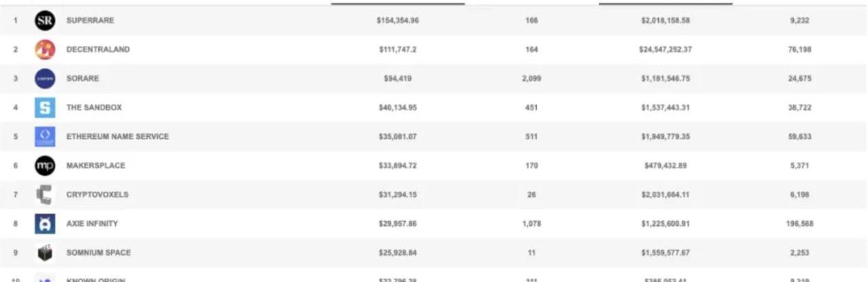Click the Somnium Space cube logo

45,253
